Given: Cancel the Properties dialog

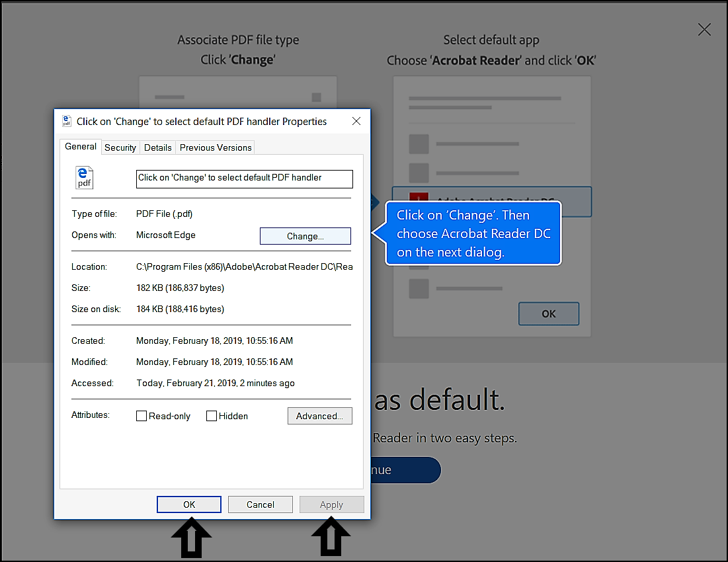Looking at the screenshot, I should [x=260, y=504].
